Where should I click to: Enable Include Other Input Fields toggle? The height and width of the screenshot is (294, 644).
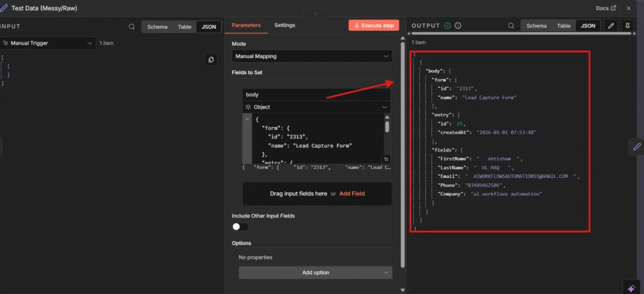pyautogui.click(x=240, y=227)
